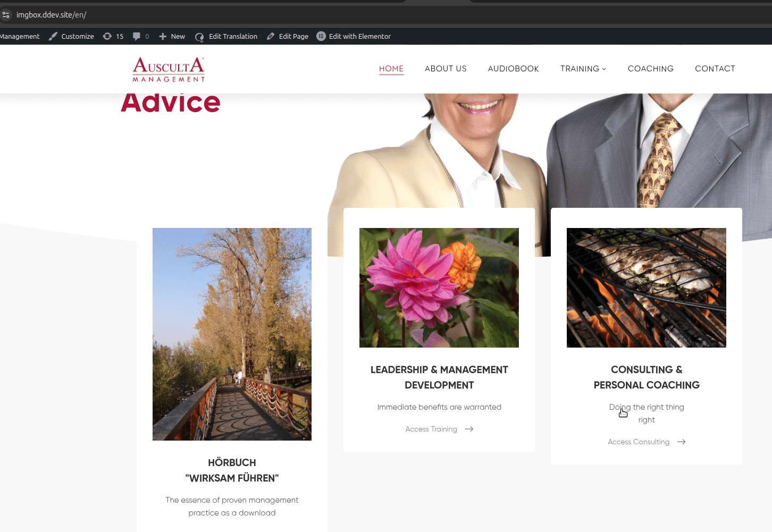Screen dimensions: 772x532
Task: Click the pink flower thumbnail image
Action: 439,288
